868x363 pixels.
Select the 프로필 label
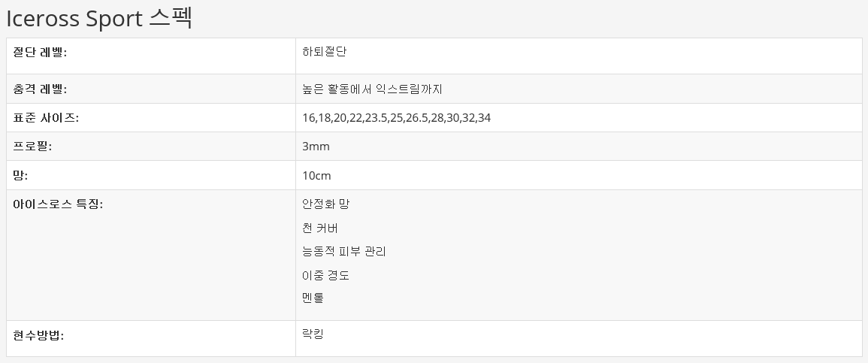pos(32,147)
